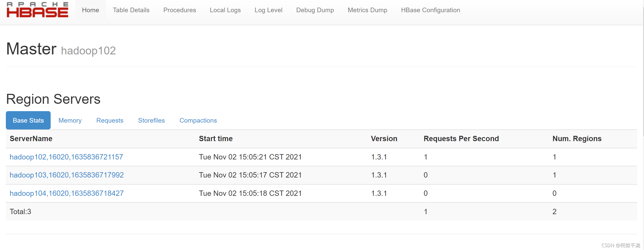Viewport: 644px width, 250px height.
Task: Click version 1.3.1 in hadoop103 row
Action: 379,175
